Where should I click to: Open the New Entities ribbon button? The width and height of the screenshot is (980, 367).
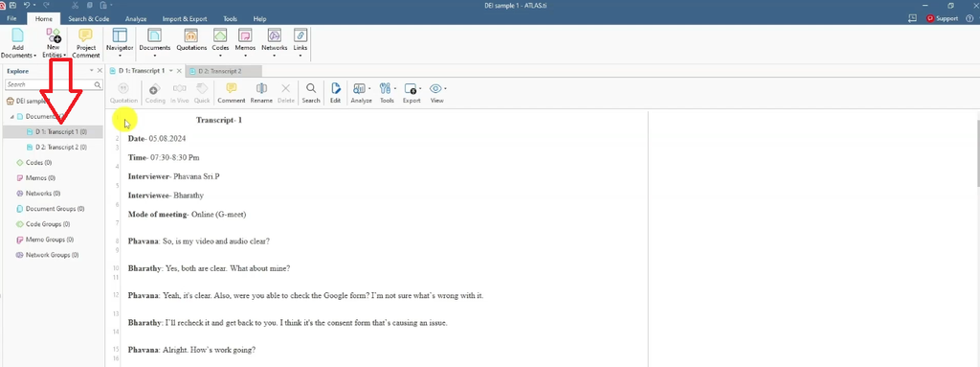click(54, 42)
